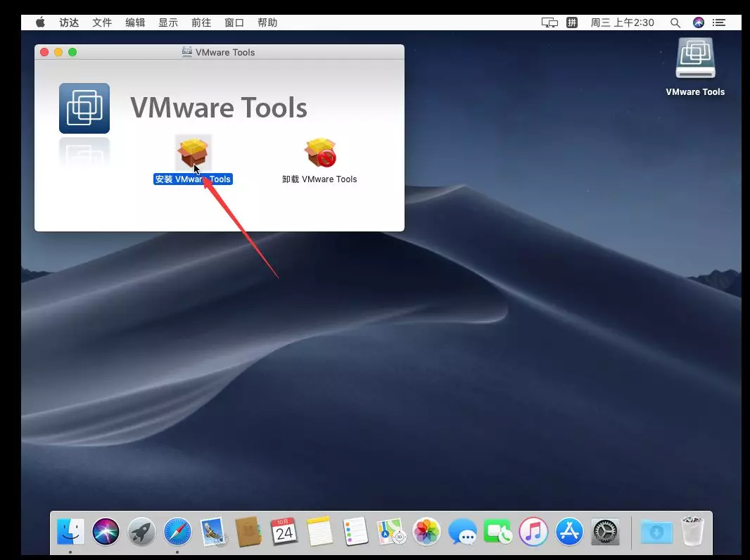750x560 pixels.
Task: Open the Install VMware Tools package icon
Action: pyautogui.click(x=193, y=153)
